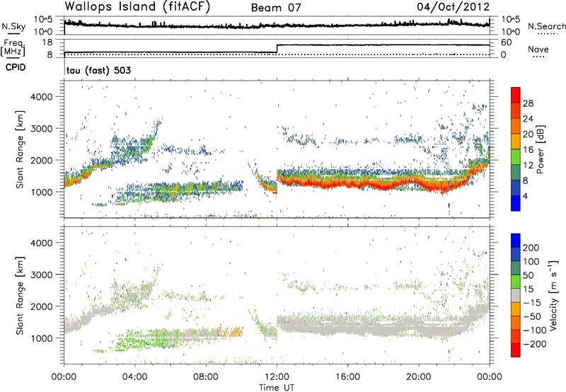Click the '1000' tick of the velocity panel
This screenshot has height=392, width=566.
[41, 338]
